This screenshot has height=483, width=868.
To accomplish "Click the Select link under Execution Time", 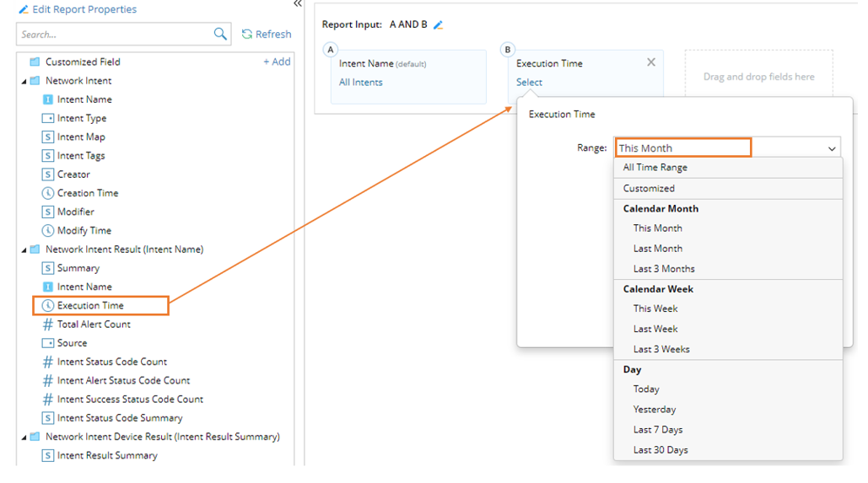I will (x=529, y=83).
